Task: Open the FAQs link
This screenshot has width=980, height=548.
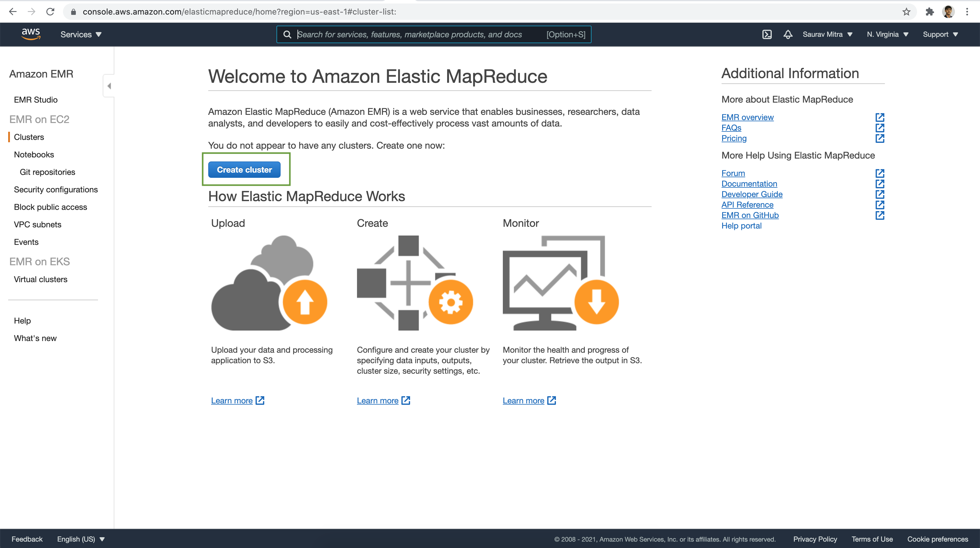Action: (731, 128)
